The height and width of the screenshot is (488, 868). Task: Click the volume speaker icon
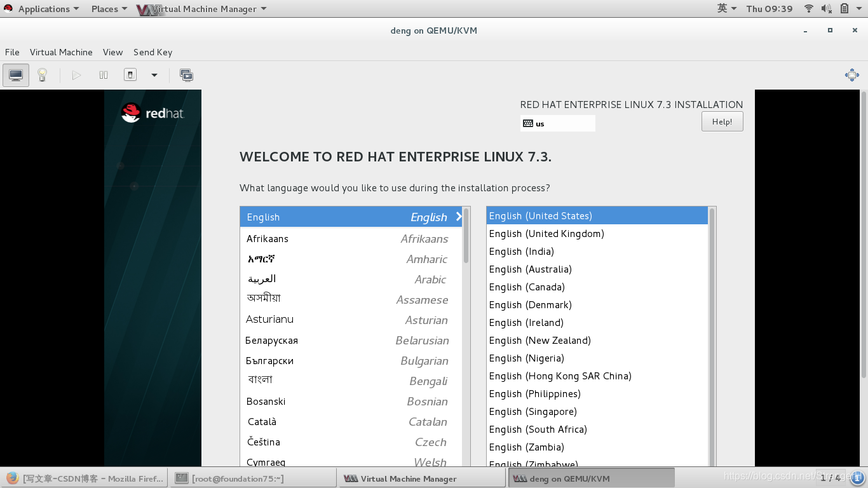coord(826,9)
